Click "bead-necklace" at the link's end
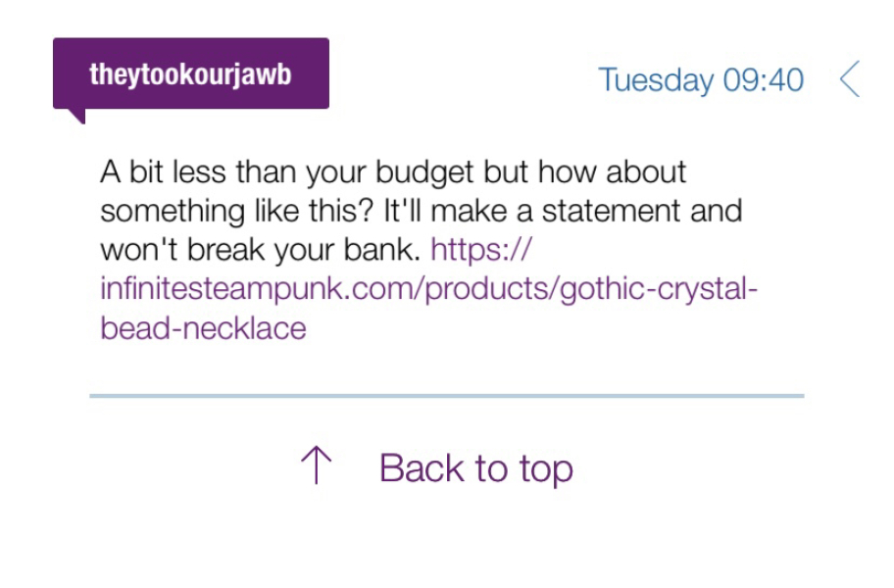894x588 pixels. (203, 328)
